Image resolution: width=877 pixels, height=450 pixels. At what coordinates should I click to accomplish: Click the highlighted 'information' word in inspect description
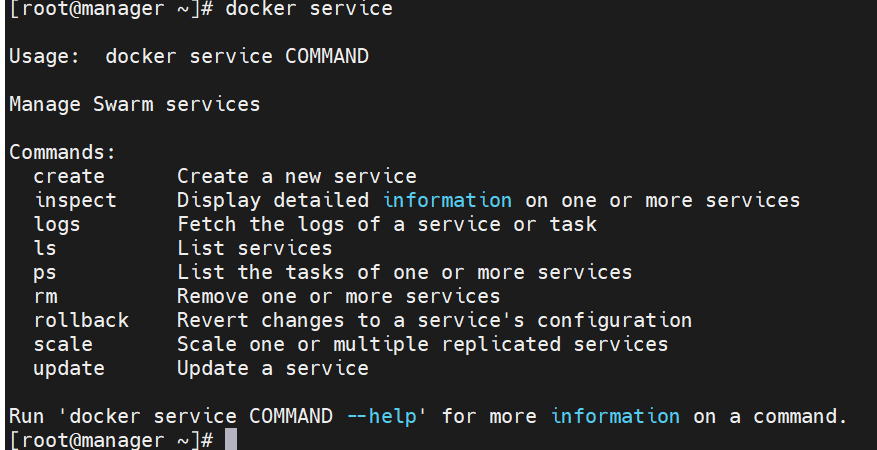tap(447, 200)
